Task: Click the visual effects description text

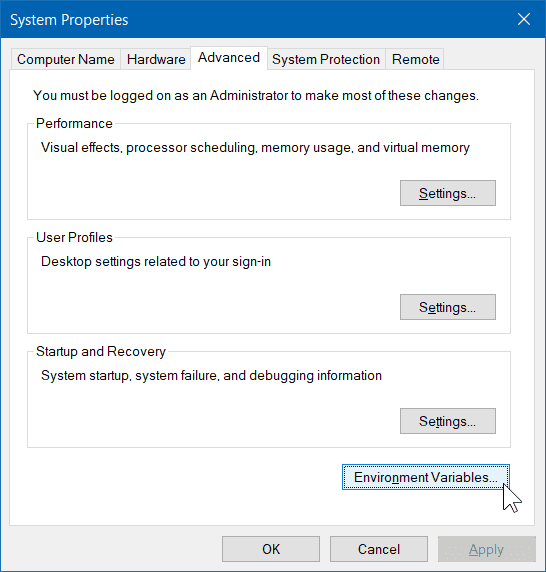Action: tap(255, 148)
